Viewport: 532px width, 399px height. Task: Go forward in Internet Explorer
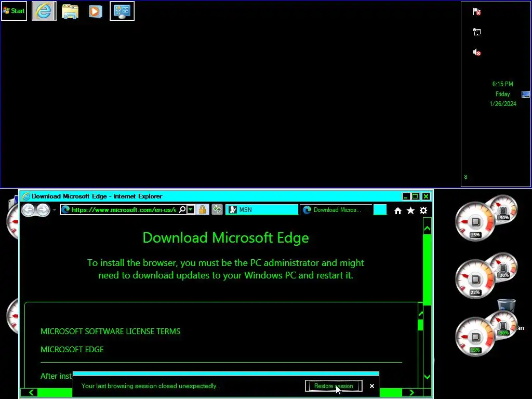[43, 210]
